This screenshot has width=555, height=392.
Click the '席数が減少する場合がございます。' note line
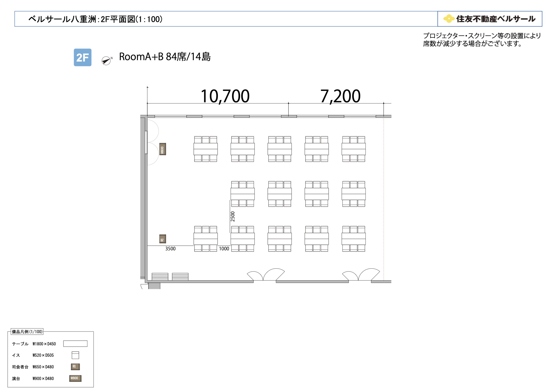473,44
